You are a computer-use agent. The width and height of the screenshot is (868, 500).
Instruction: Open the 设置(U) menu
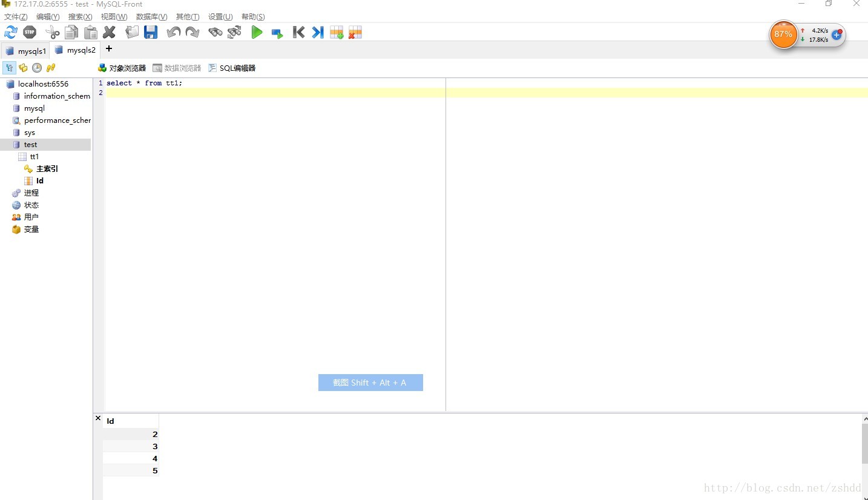click(x=220, y=16)
